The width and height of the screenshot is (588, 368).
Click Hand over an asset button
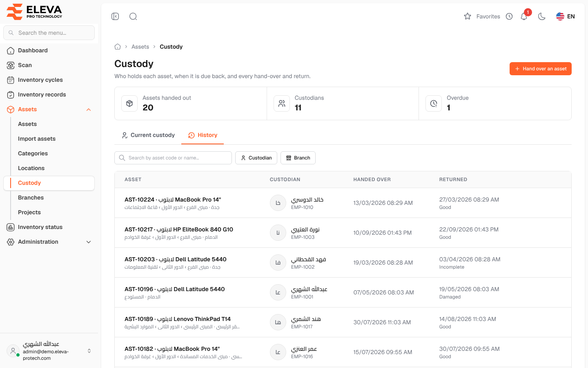[x=541, y=69]
